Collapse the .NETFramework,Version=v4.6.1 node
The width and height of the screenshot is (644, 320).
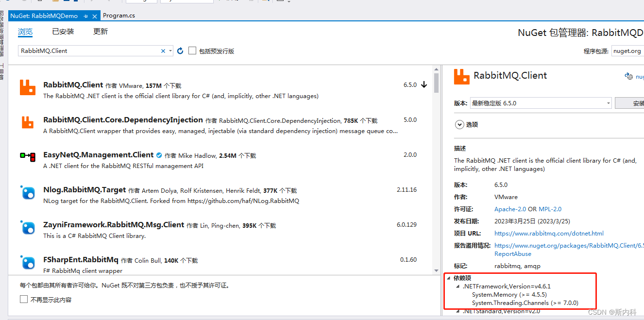click(x=458, y=286)
